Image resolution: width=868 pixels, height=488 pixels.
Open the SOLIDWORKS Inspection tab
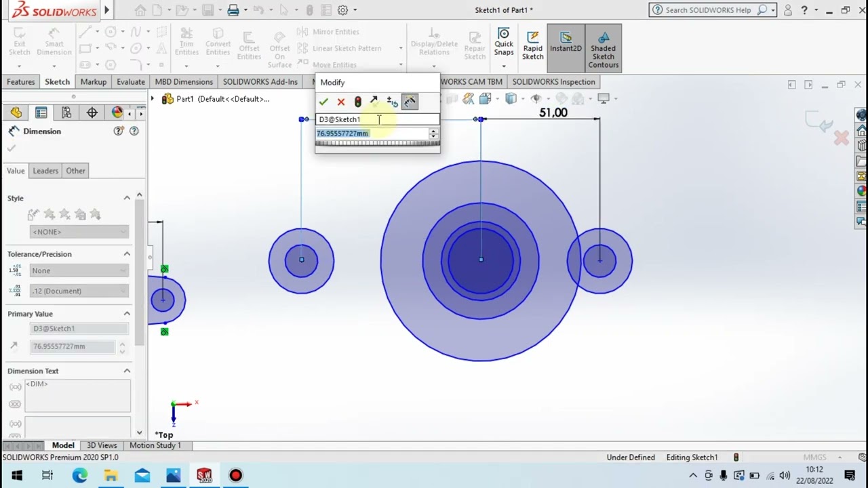pos(553,82)
